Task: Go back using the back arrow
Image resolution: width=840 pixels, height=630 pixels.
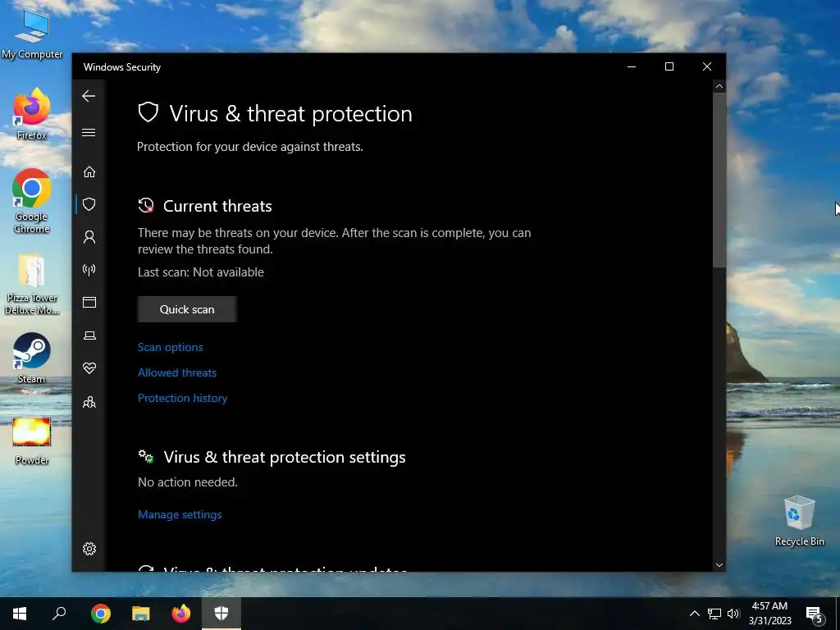Action: click(89, 97)
